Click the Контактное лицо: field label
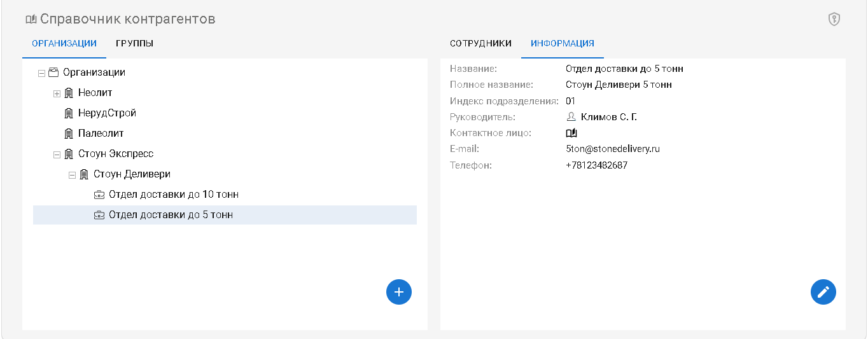Image resolution: width=868 pixels, height=339 pixels. 491,133
